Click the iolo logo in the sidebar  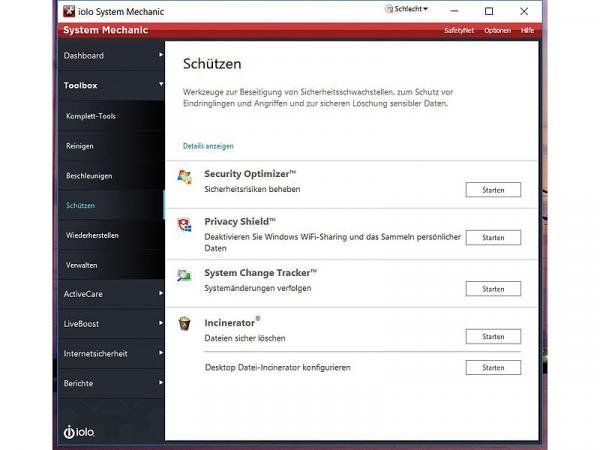coord(79,432)
